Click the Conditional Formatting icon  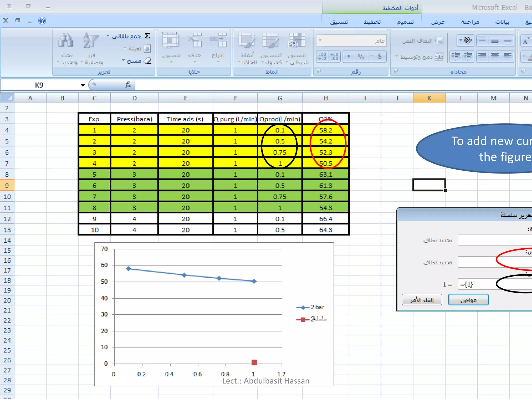point(297,41)
